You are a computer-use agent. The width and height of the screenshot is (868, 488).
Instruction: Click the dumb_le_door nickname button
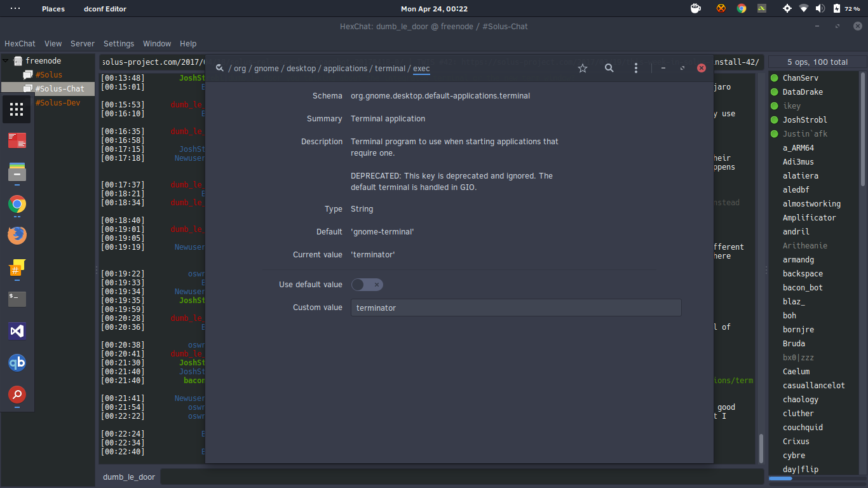(x=129, y=477)
